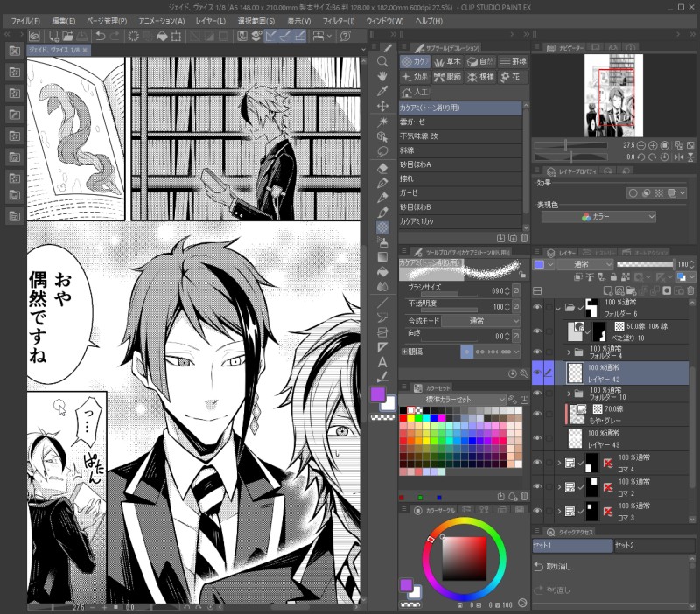Image resolution: width=700 pixels, height=614 pixels.
Task: Hide フォルダー 6 with its eye icon
Action: 537,307
